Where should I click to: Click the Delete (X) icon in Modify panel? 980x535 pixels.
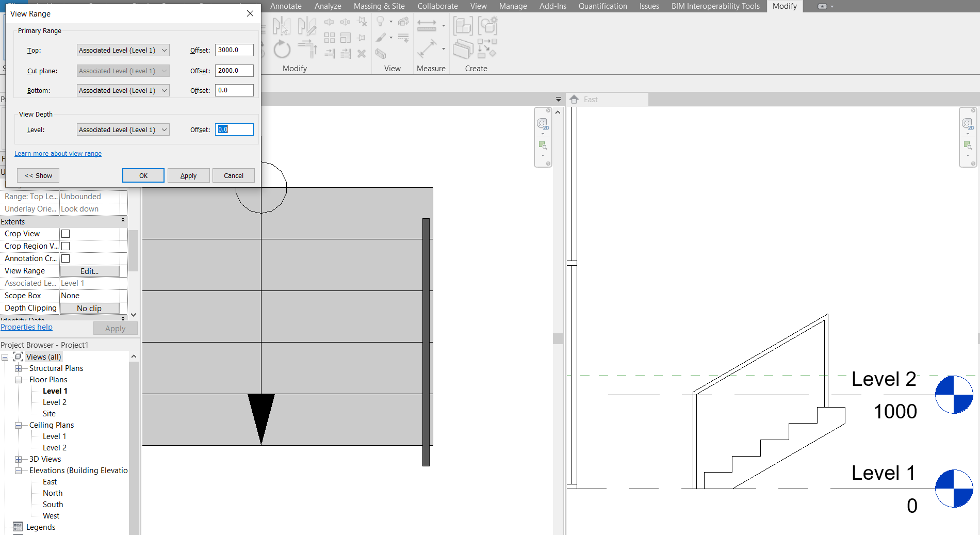click(361, 54)
